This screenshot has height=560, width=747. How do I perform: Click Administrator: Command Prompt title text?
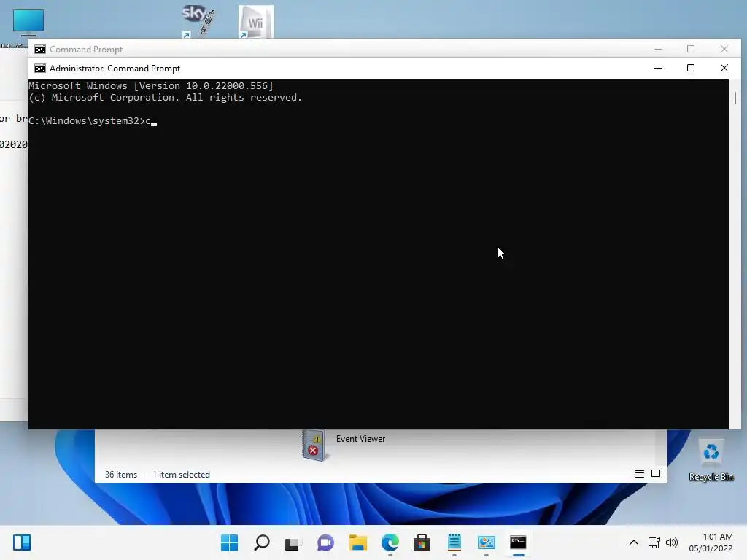tap(115, 69)
